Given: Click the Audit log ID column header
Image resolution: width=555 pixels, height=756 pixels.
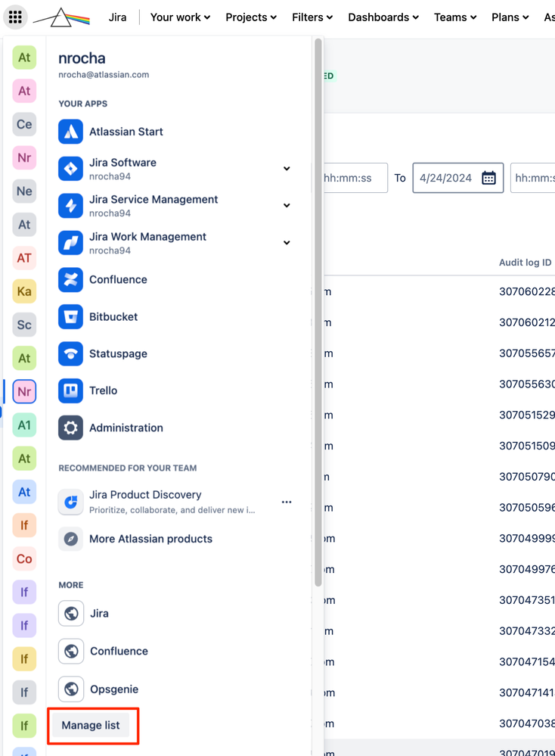Looking at the screenshot, I should pyautogui.click(x=525, y=263).
